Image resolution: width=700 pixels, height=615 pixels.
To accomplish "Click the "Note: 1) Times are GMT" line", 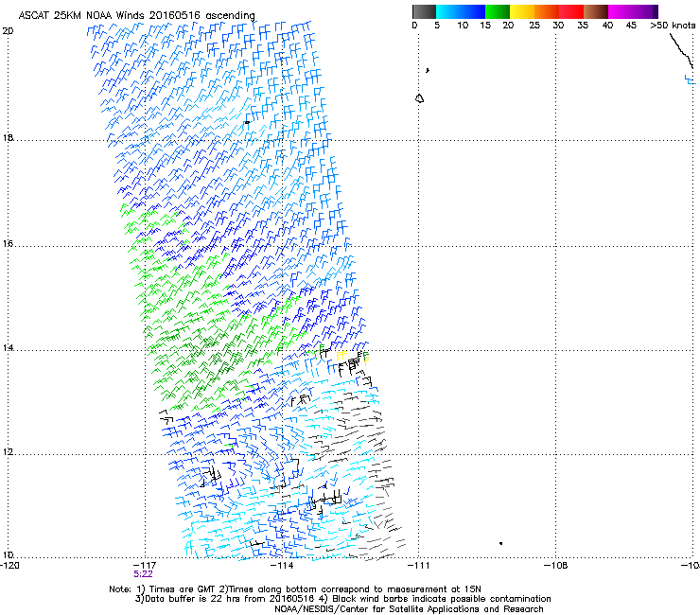I will [295, 589].
